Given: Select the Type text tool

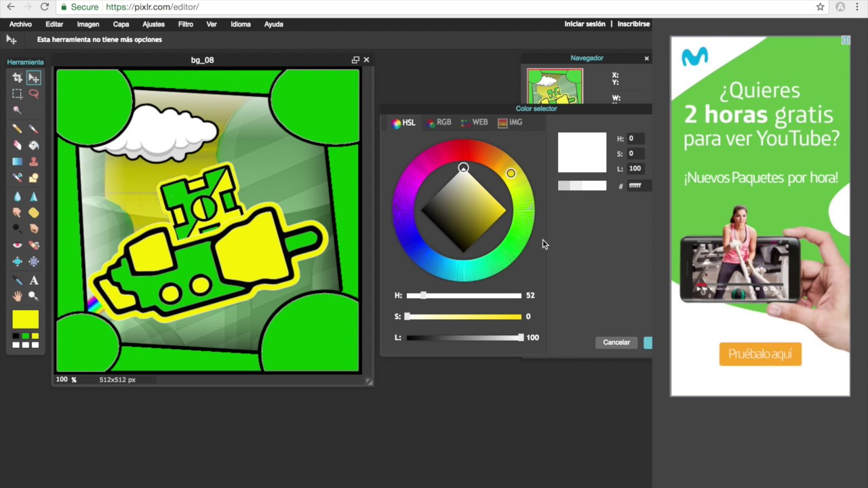Looking at the screenshot, I should (x=33, y=281).
